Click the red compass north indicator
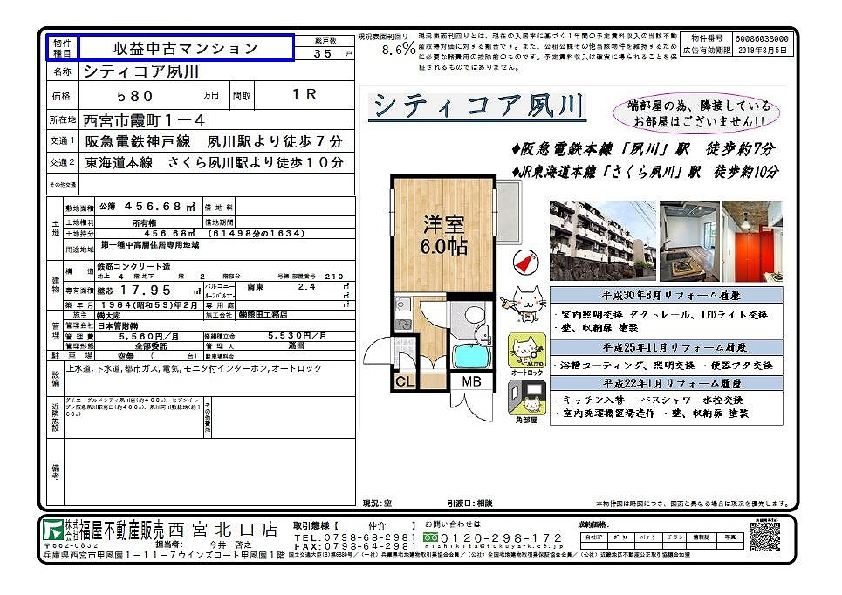The image size is (842, 595). [522, 261]
